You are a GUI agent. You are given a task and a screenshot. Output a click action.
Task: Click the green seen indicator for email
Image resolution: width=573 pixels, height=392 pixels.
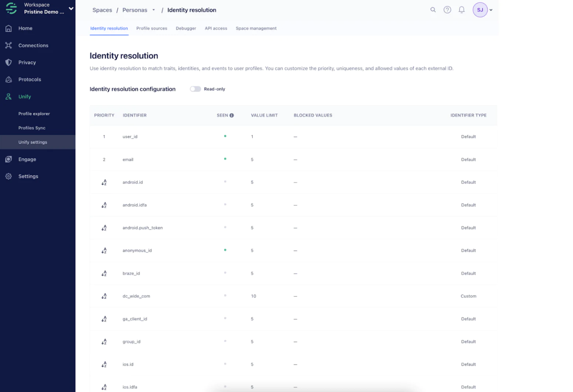point(225,159)
